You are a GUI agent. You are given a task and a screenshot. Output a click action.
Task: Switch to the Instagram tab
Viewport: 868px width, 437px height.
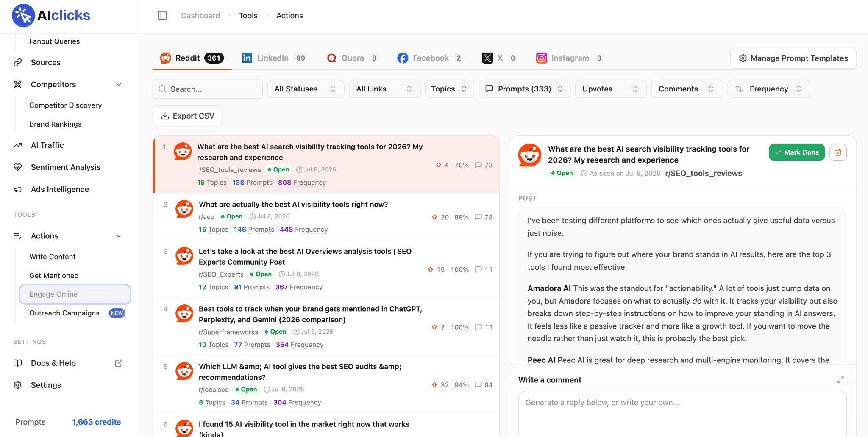[x=569, y=58]
